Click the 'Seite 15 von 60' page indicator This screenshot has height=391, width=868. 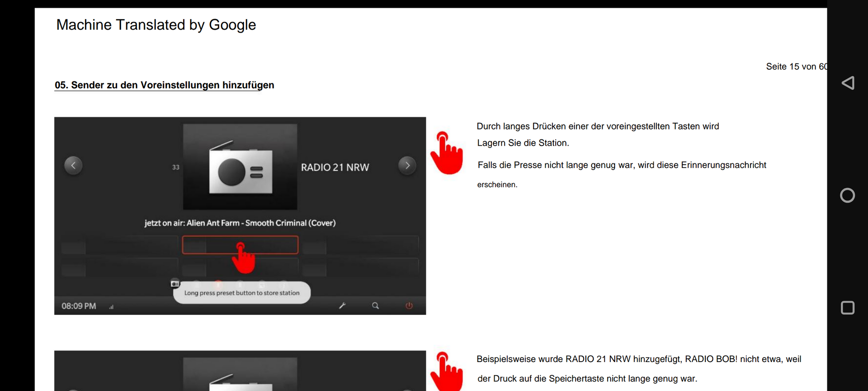796,67
